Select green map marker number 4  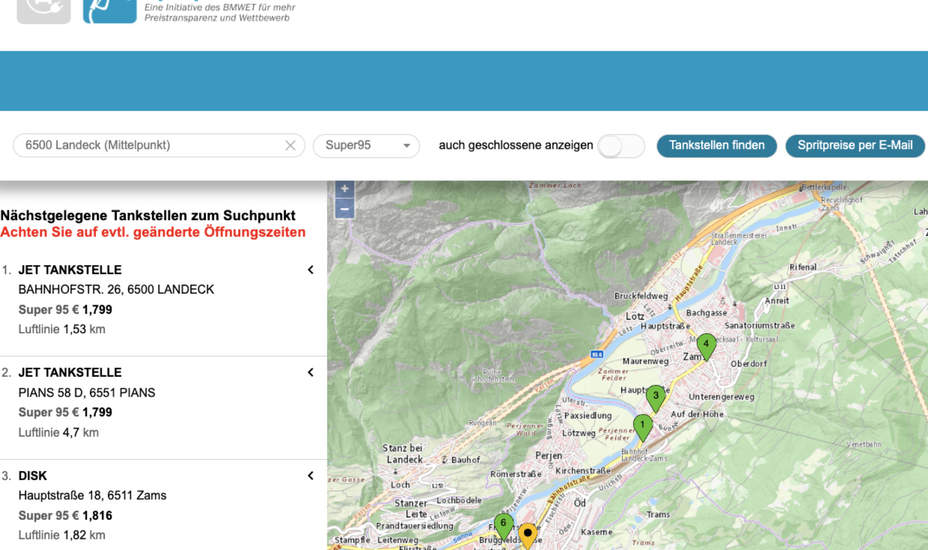point(706,347)
